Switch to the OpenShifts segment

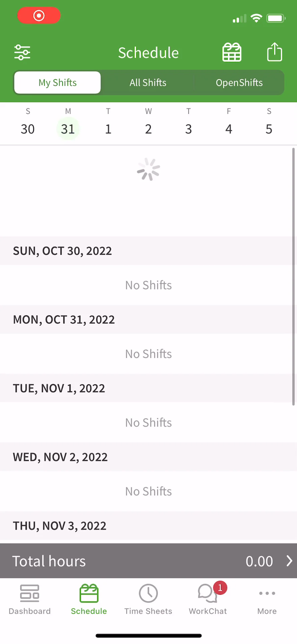click(x=239, y=83)
